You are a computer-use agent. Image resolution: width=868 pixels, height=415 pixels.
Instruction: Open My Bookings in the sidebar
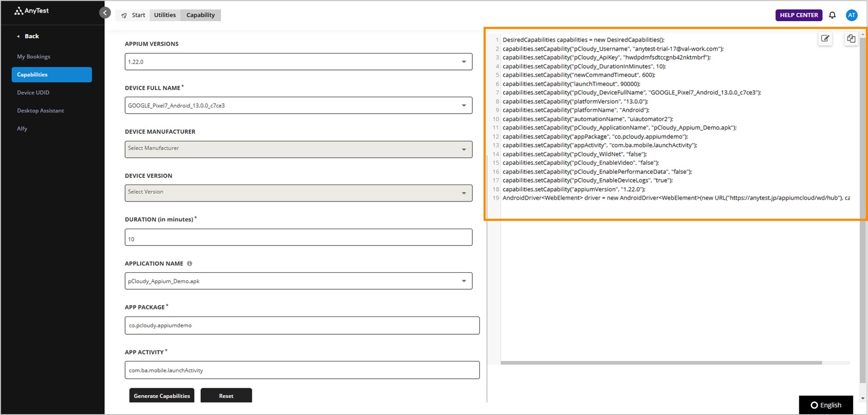[x=33, y=56]
